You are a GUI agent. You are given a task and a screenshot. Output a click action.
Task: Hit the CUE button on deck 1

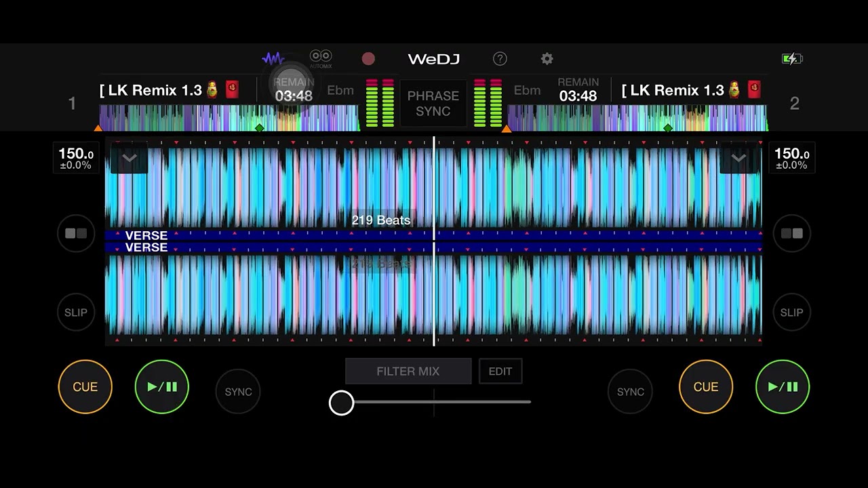point(85,386)
